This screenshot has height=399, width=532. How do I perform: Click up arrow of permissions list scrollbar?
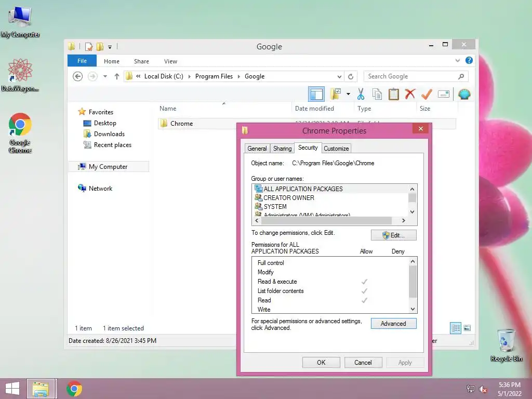tap(413, 261)
